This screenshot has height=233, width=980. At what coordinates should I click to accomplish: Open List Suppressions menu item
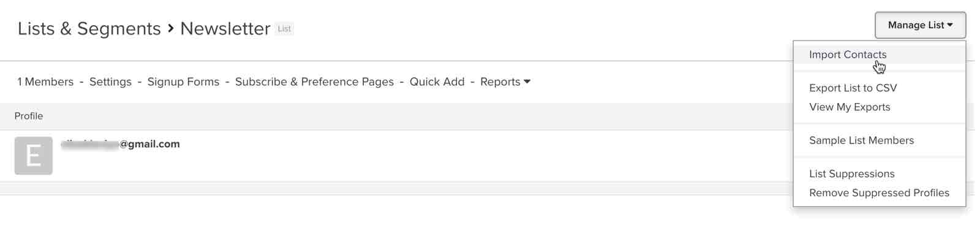point(851,174)
